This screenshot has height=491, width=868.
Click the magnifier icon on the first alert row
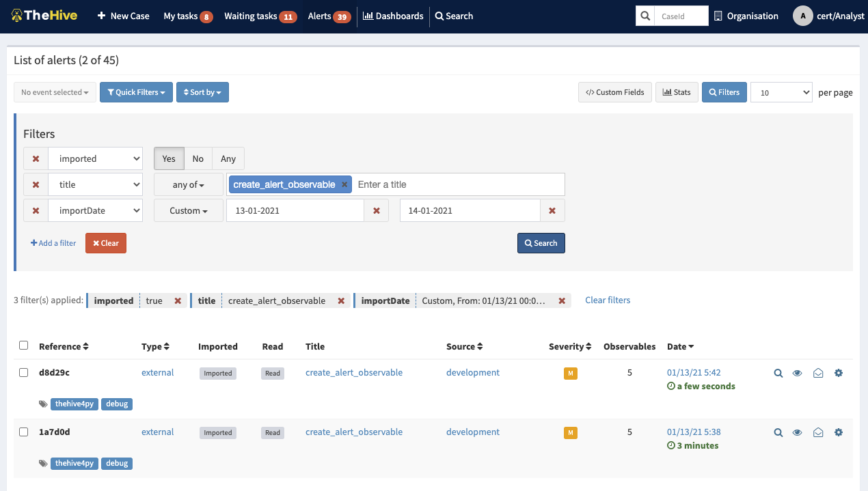[778, 373]
